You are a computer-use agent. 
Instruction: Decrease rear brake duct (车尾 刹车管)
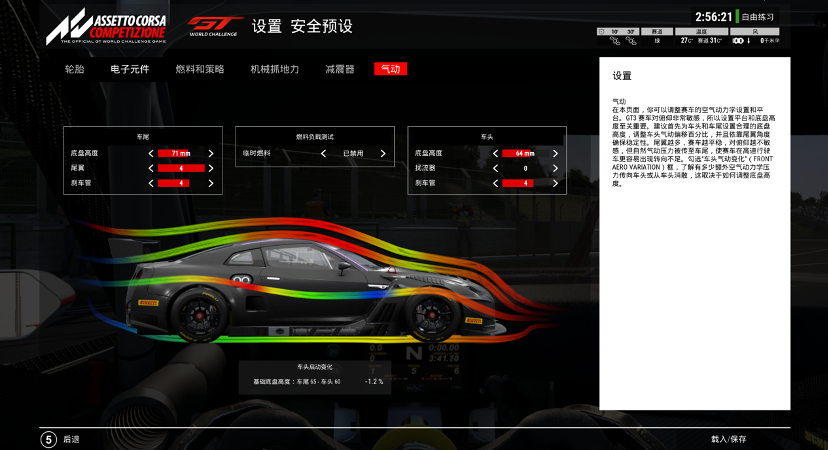[151, 183]
